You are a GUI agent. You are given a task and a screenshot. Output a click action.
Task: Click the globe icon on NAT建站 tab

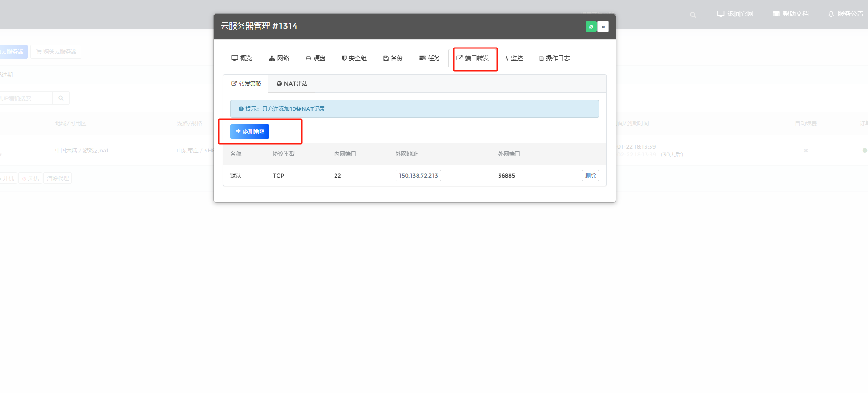(x=279, y=84)
